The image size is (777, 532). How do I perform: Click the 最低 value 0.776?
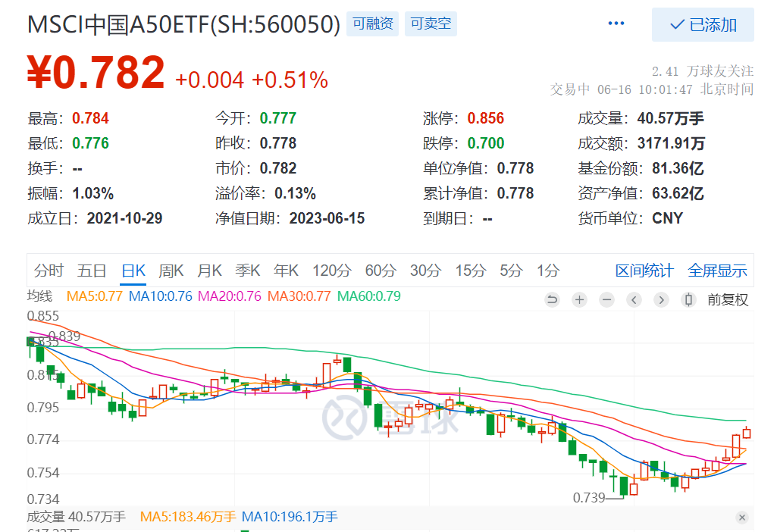pos(90,143)
